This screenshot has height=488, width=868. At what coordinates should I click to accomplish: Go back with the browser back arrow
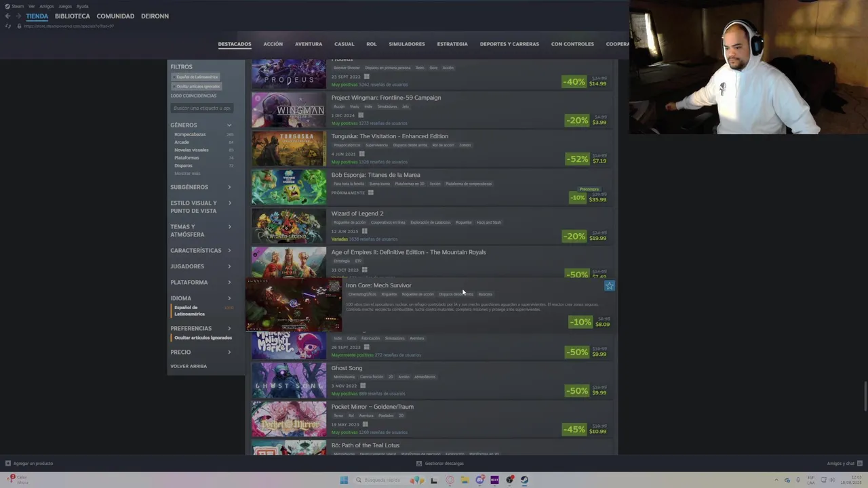(7, 16)
